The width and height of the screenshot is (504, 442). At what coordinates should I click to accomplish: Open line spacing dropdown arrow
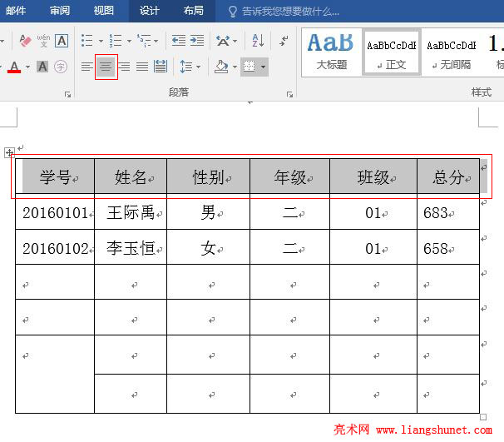198,67
